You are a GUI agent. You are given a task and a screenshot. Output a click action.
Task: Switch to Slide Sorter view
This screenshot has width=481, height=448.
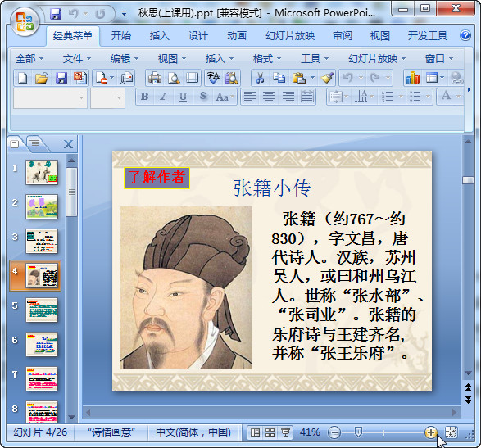point(270,432)
